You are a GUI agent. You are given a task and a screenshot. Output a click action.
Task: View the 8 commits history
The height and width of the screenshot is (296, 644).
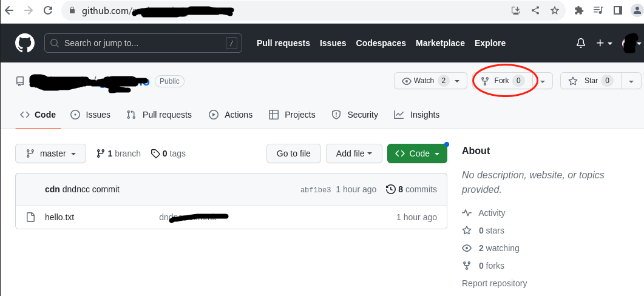point(412,189)
